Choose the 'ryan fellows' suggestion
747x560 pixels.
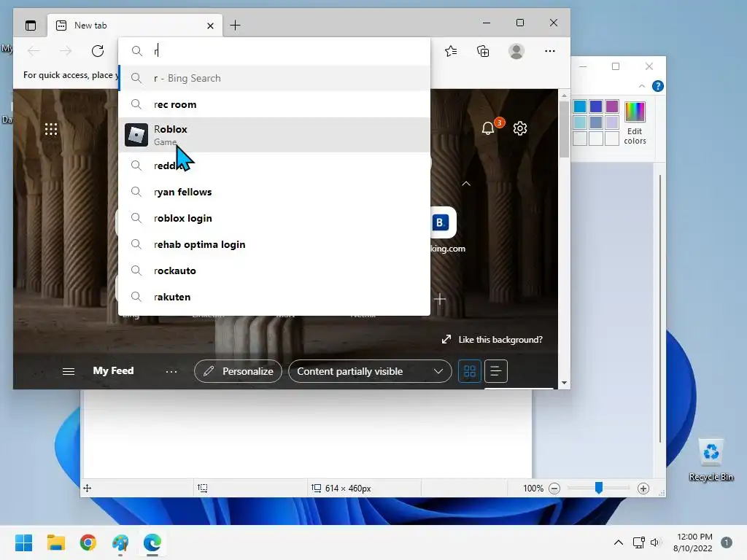(x=274, y=192)
